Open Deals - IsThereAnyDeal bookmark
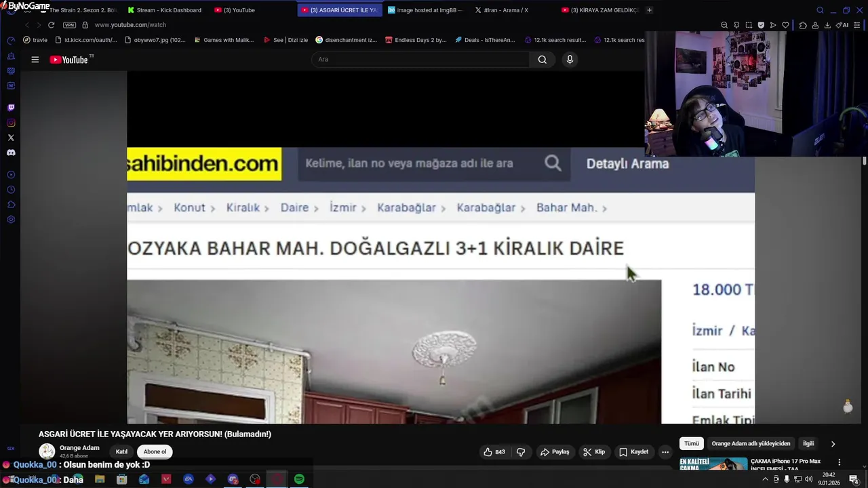This screenshot has height=488, width=868. tap(485, 40)
